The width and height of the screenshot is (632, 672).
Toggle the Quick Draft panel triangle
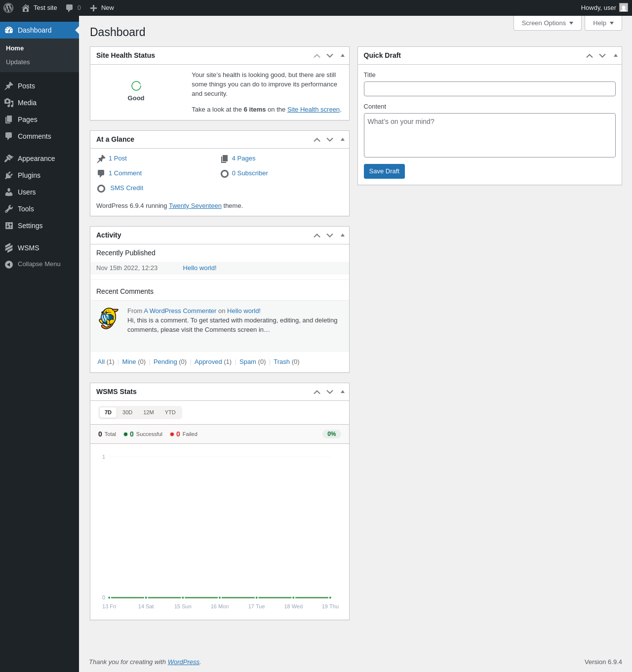(x=616, y=55)
